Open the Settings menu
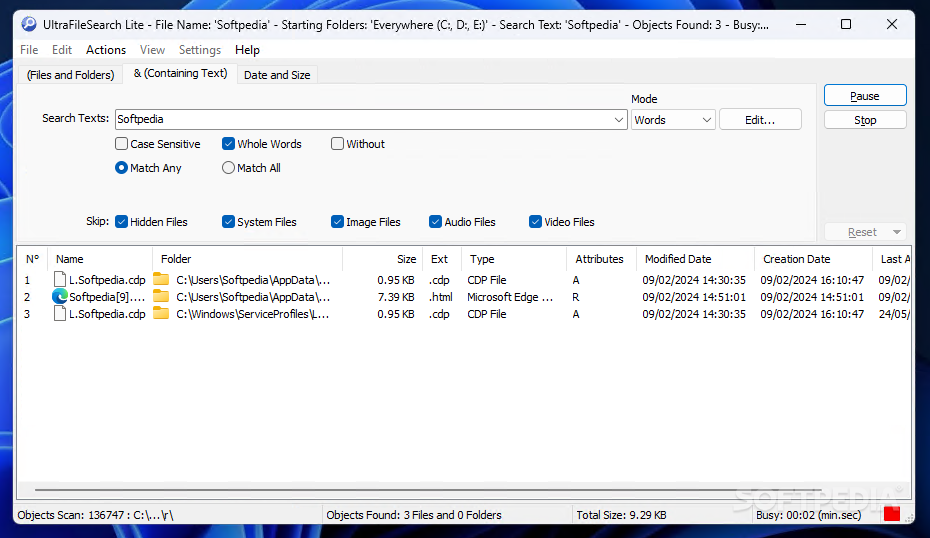The height and width of the screenshot is (538, 930). click(x=200, y=50)
